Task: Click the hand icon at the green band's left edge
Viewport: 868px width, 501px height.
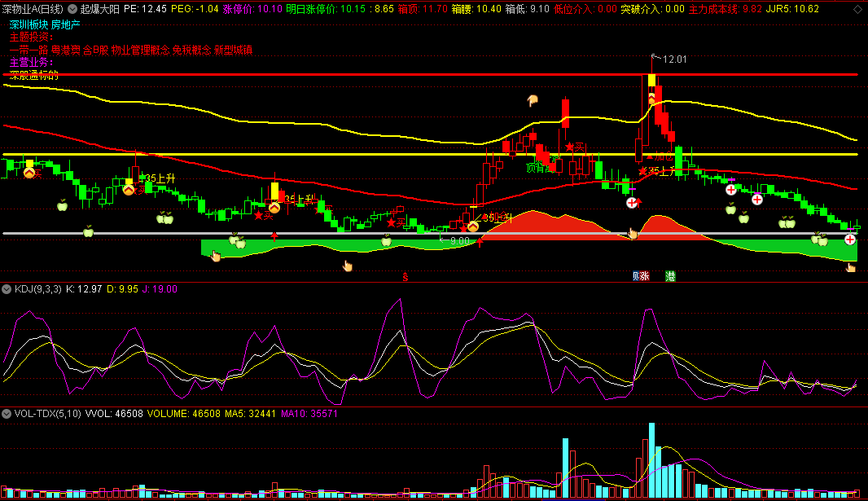Action: click(x=216, y=255)
